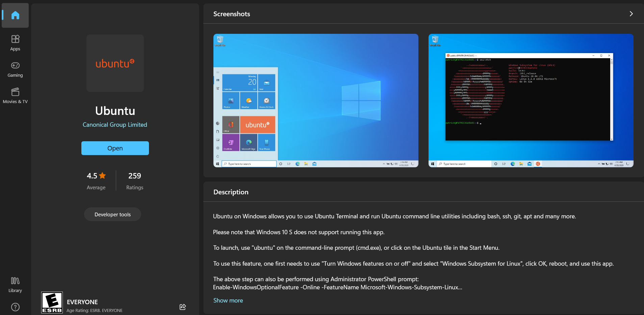Click the Windows 10 S note paragraph

(299, 232)
